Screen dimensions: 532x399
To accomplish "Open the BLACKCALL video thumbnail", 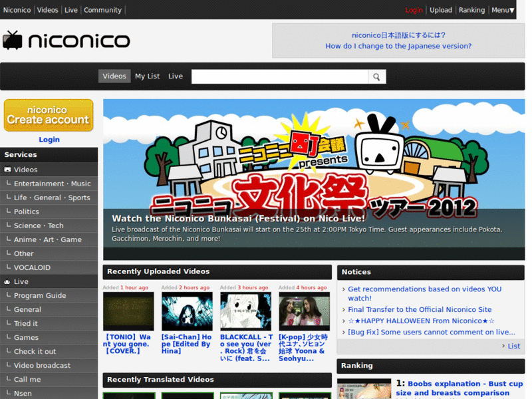I will 245,311.
